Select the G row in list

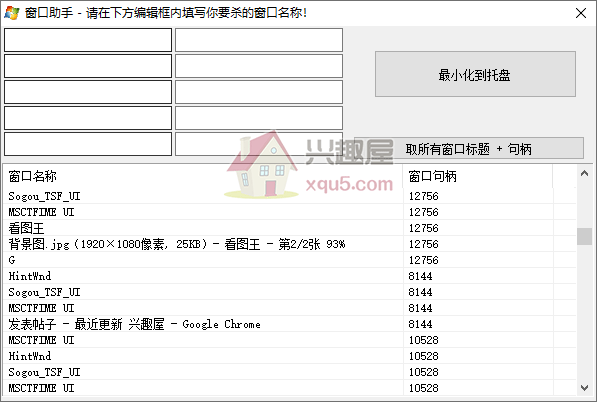click(289, 260)
